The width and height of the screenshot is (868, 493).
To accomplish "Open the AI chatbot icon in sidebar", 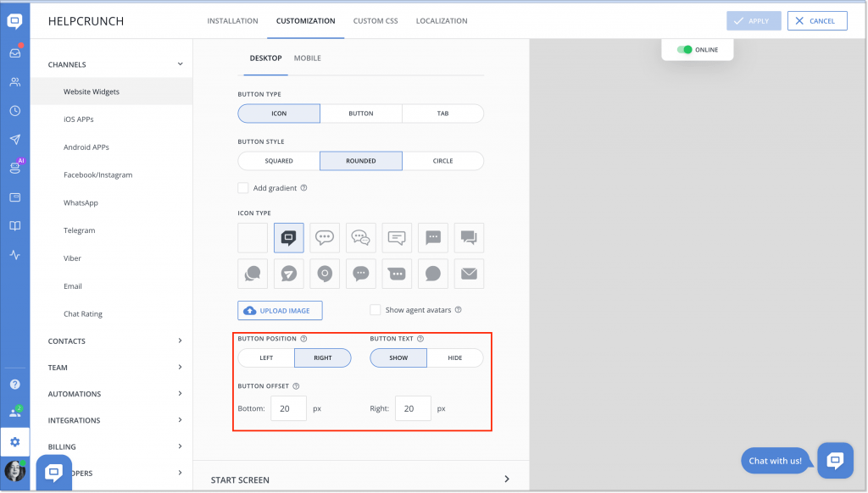I will point(15,169).
